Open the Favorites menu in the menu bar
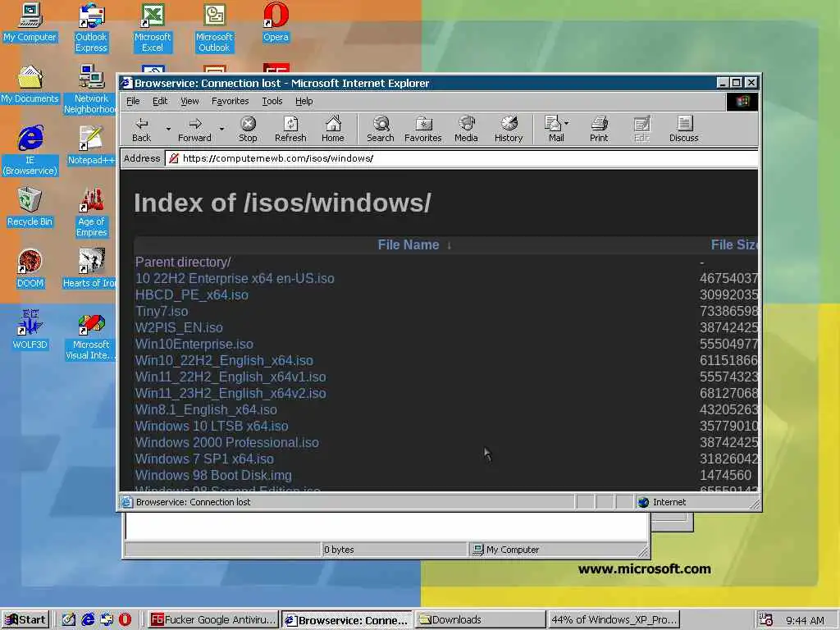 point(230,101)
